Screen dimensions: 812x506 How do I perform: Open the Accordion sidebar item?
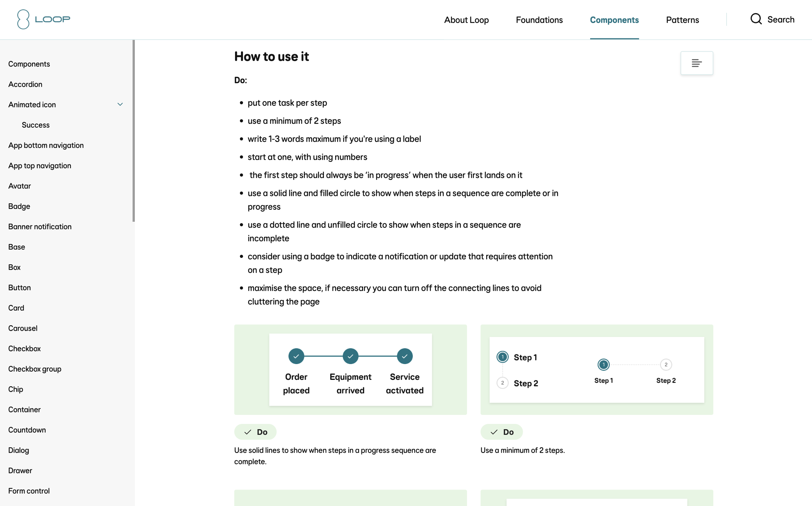click(x=25, y=84)
